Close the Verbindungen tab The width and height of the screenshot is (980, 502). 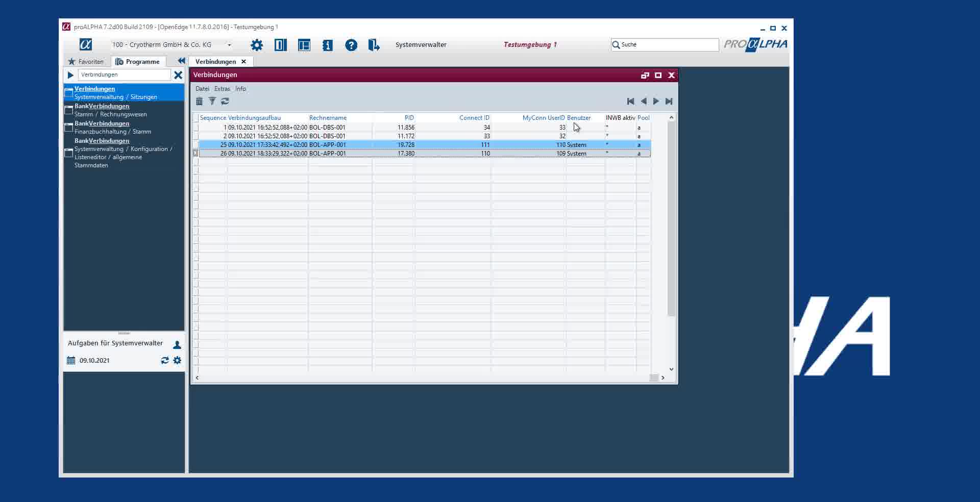coord(243,61)
